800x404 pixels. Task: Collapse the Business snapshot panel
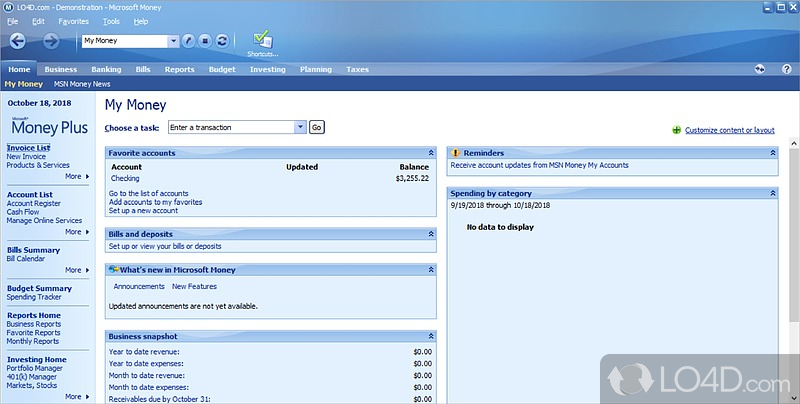(x=431, y=337)
